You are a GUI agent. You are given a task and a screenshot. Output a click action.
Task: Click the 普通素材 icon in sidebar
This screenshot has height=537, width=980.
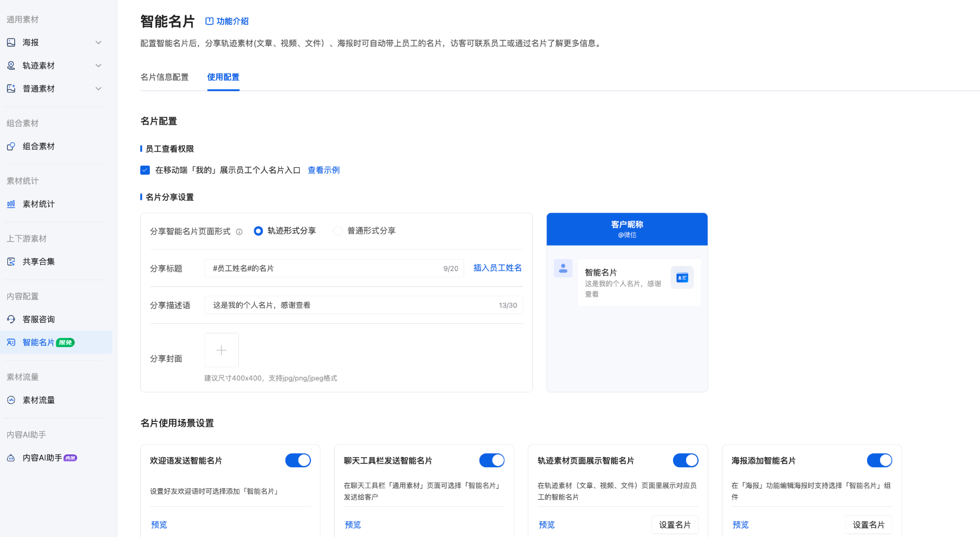click(x=11, y=88)
